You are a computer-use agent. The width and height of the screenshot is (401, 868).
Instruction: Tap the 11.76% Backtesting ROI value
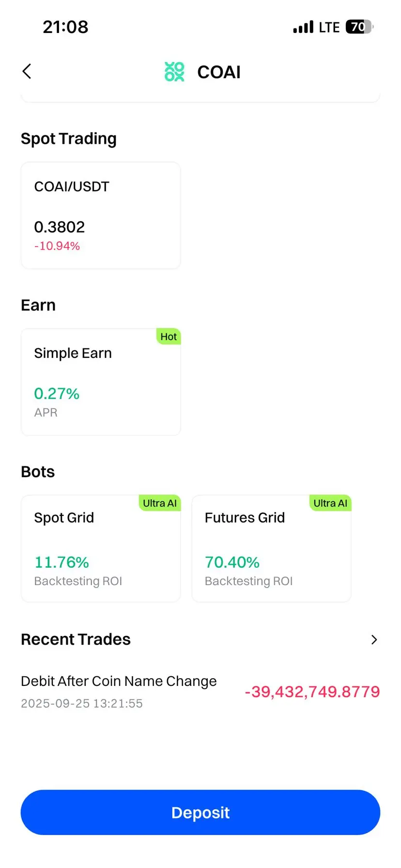(62, 562)
